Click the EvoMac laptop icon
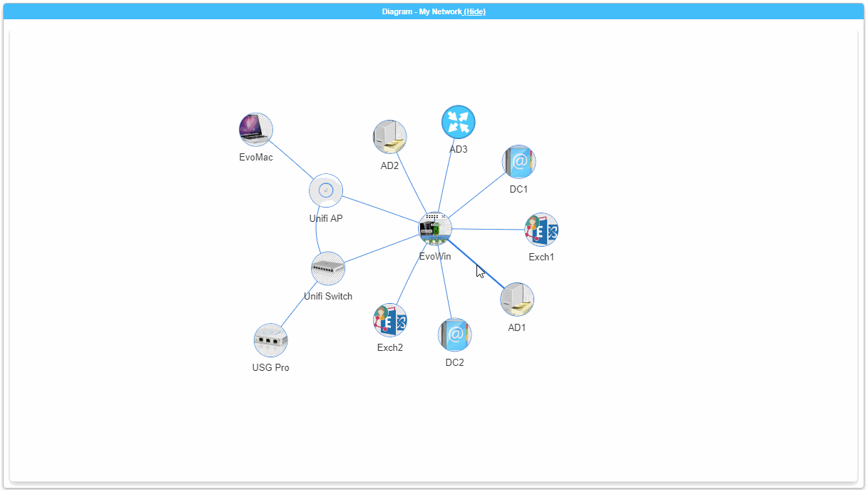868x490 pixels. (255, 128)
